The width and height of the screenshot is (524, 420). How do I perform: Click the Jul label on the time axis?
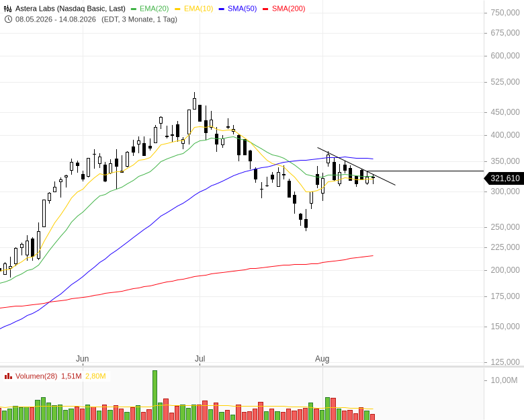coord(200,359)
